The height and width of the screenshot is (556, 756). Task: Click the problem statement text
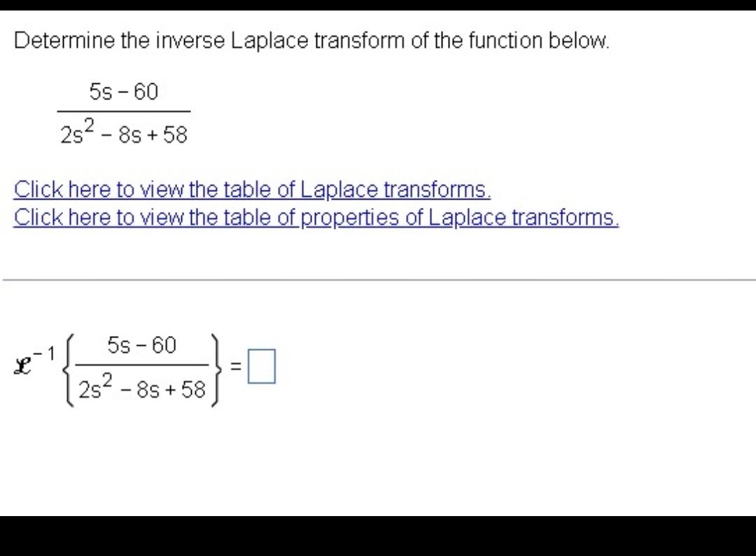coord(312,41)
